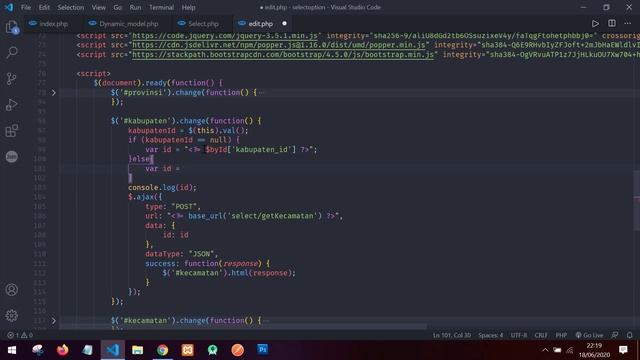Open the notifications bell in status bar
This screenshot has width=640, height=360.
point(629,335)
